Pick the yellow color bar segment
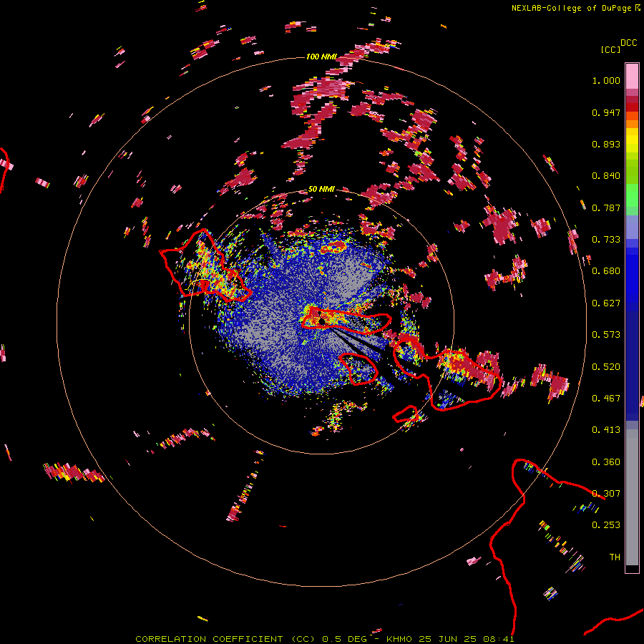Screen dimensions: 644x644 pyautogui.click(x=632, y=141)
